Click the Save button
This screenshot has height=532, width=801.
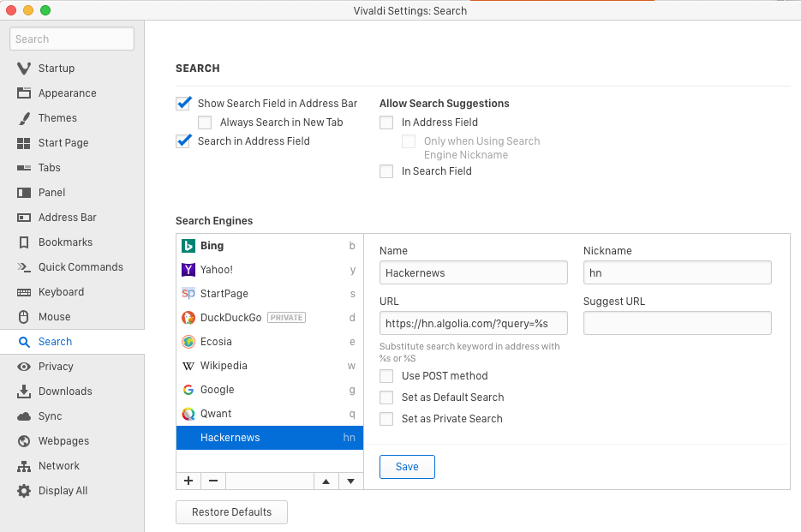(407, 467)
